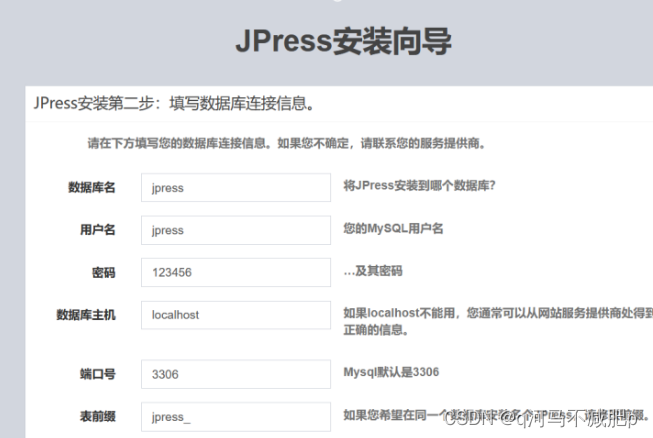Click hint text 将JPress安装到哪个数据库?
The width and height of the screenshot is (653, 438).
[x=419, y=186]
